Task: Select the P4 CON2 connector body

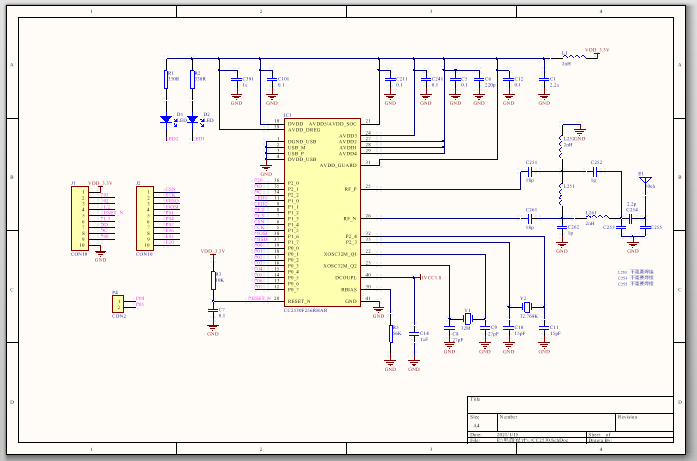Action: click(x=118, y=304)
